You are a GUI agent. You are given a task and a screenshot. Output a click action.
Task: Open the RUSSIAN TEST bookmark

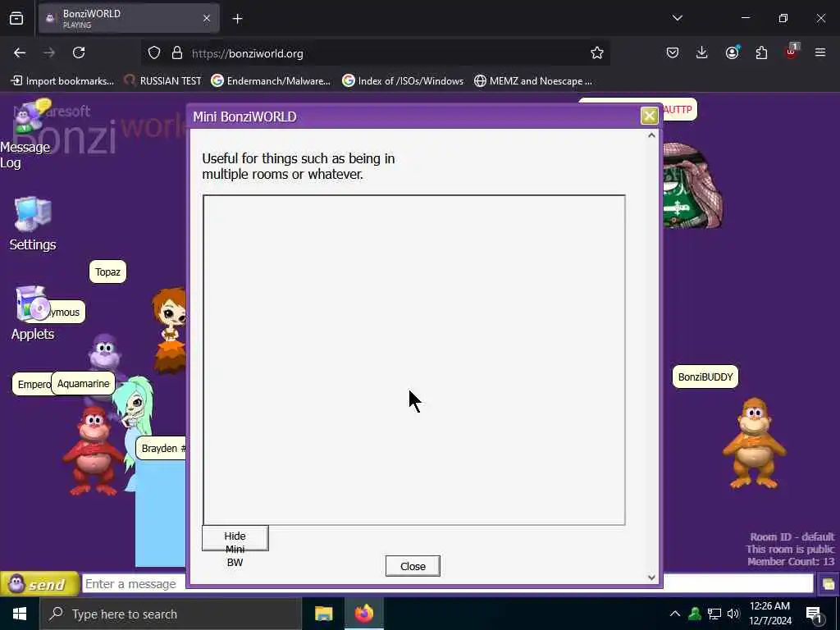click(x=163, y=81)
